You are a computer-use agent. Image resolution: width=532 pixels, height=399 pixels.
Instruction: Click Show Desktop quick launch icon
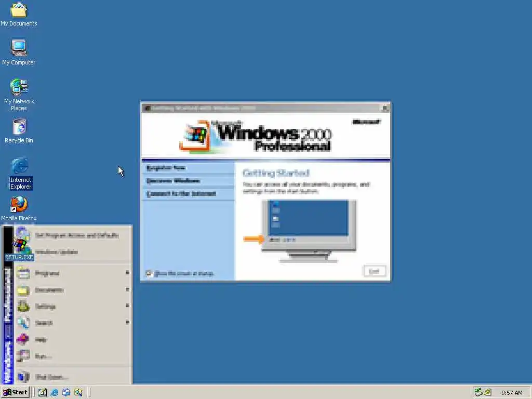click(43, 392)
